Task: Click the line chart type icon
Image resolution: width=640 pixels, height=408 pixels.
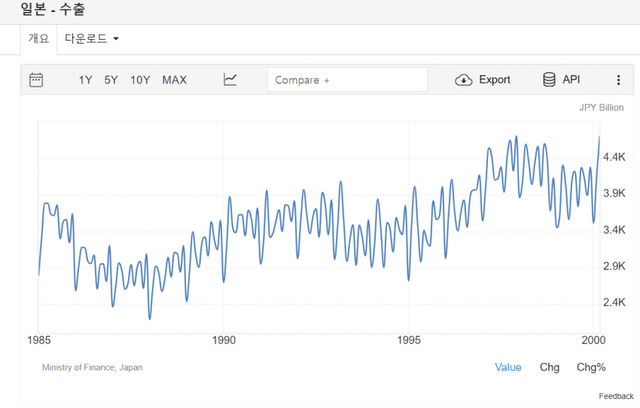Action: point(230,80)
